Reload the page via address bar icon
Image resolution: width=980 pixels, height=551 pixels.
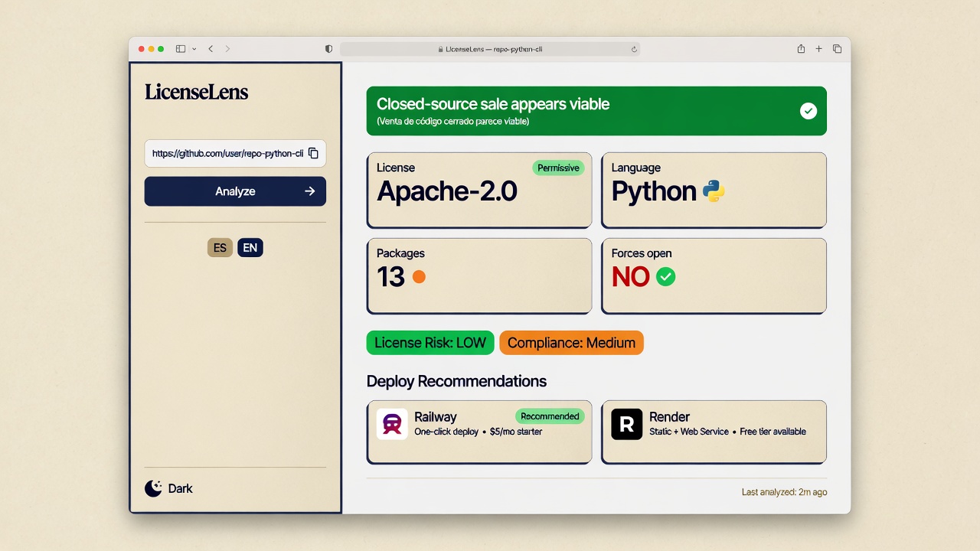coord(634,49)
